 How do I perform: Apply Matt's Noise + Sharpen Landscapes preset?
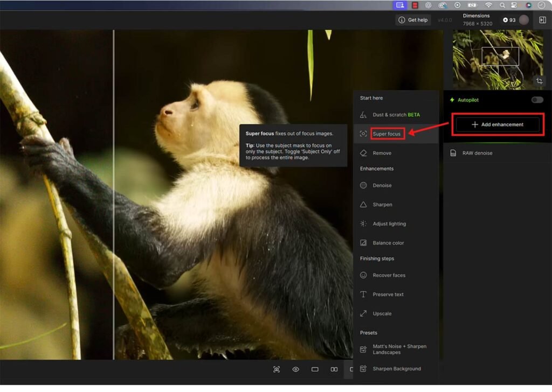click(x=399, y=349)
